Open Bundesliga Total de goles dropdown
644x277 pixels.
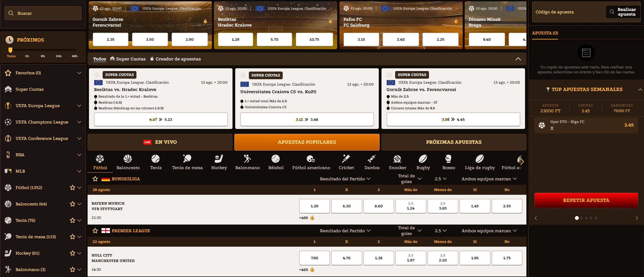[410, 179]
